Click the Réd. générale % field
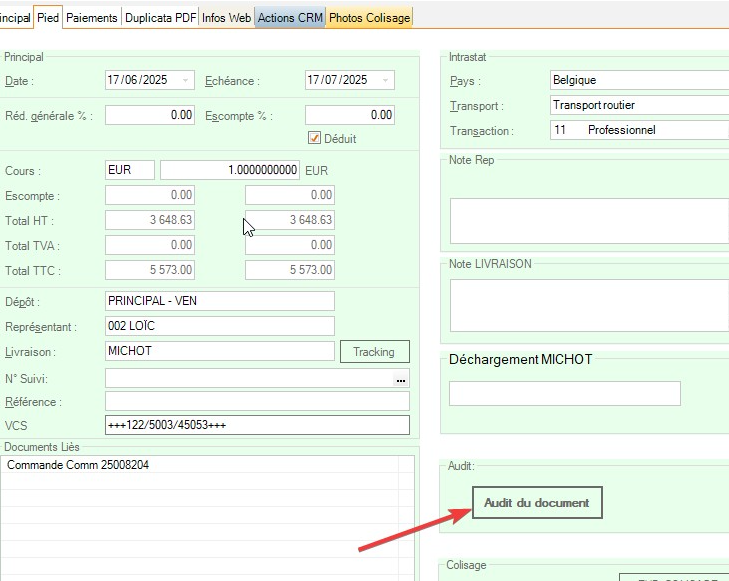729x581 pixels. click(150, 115)
